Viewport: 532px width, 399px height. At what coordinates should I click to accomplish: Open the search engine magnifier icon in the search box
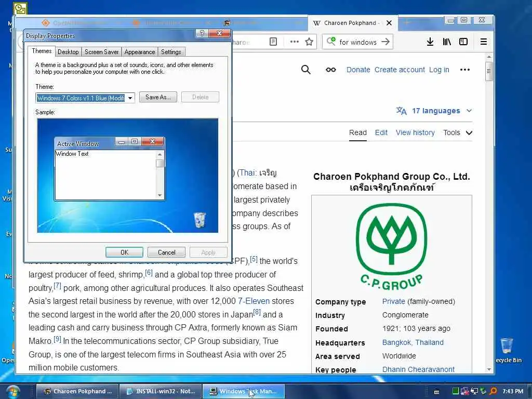tap(331, 42)
